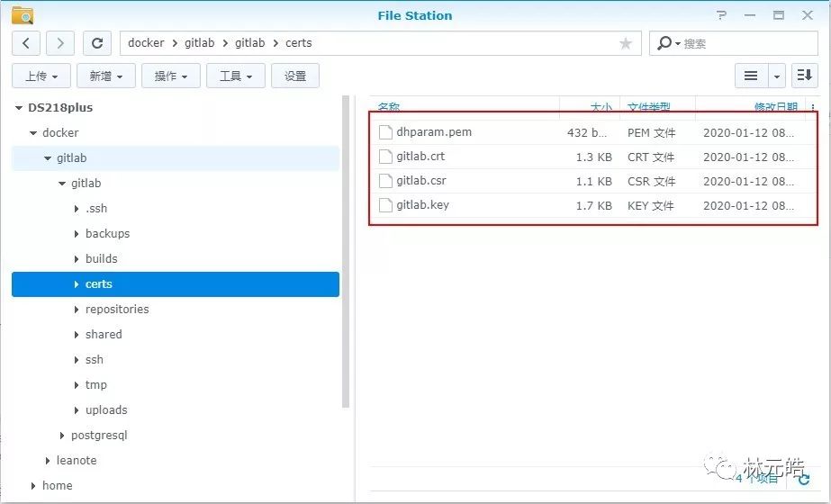
Task: Expand the backups folder arrow
Action: [x=77, y=234]
